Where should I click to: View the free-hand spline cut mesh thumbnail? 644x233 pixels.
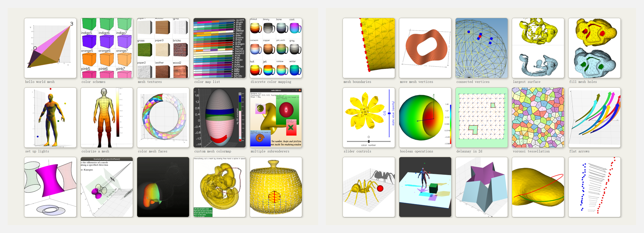coord(219,187)
